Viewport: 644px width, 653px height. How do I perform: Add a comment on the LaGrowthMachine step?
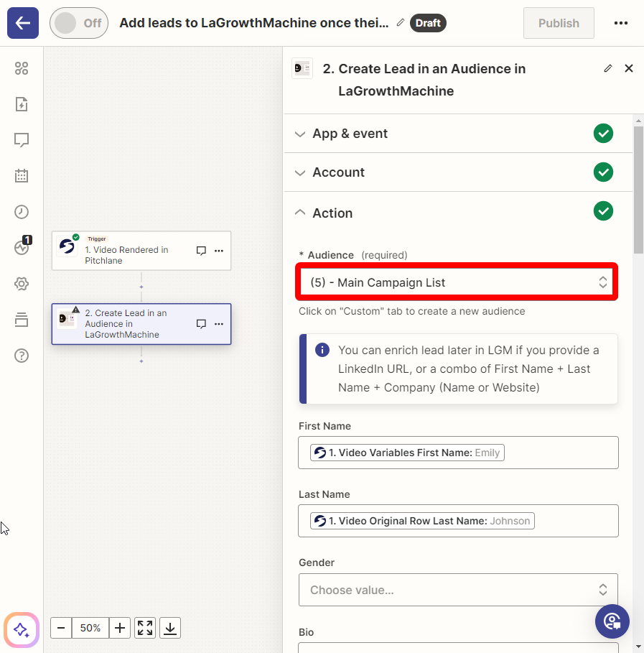coord(201,324)
